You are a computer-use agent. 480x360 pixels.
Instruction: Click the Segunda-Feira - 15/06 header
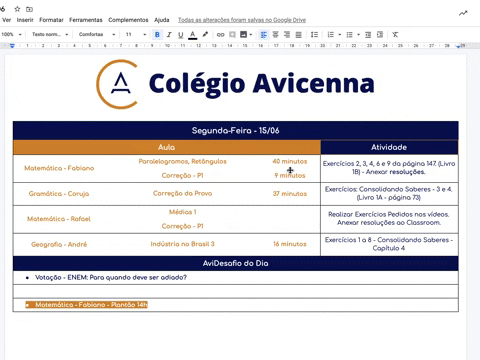235,131
